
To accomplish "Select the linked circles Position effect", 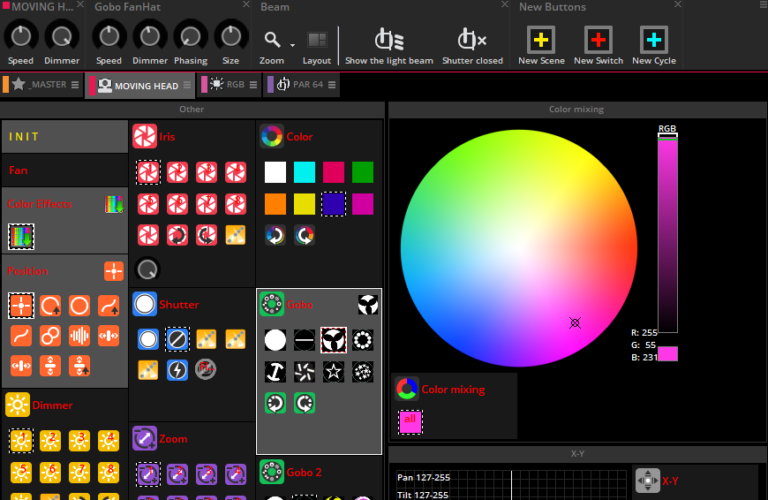I will coord(50,336).
